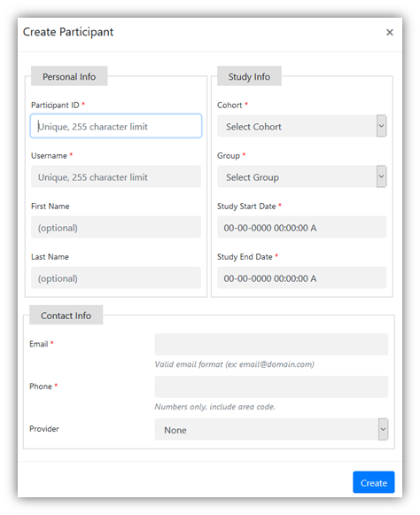Screen dimensions: 420x515
Task: Focus the Email address input
Action: click(271, 344)
